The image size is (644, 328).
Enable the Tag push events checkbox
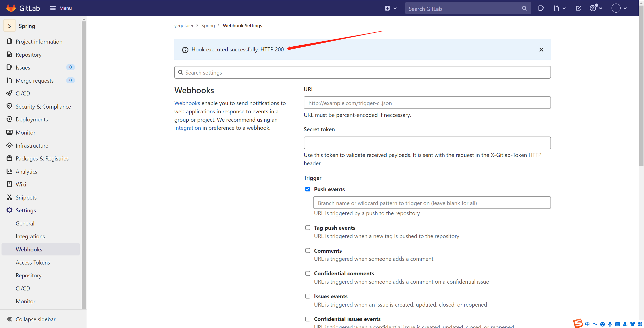[x=308, y=228]
